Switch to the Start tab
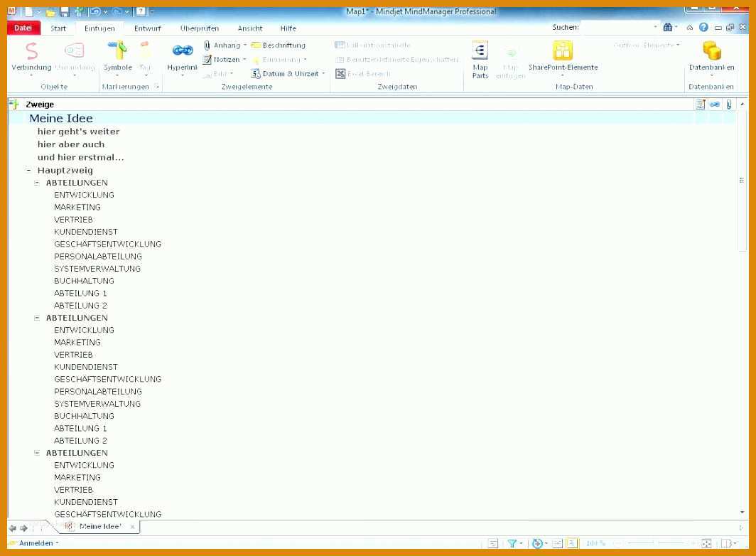The height and width of the screenshot is (556, 756). (x=58, y=28)
